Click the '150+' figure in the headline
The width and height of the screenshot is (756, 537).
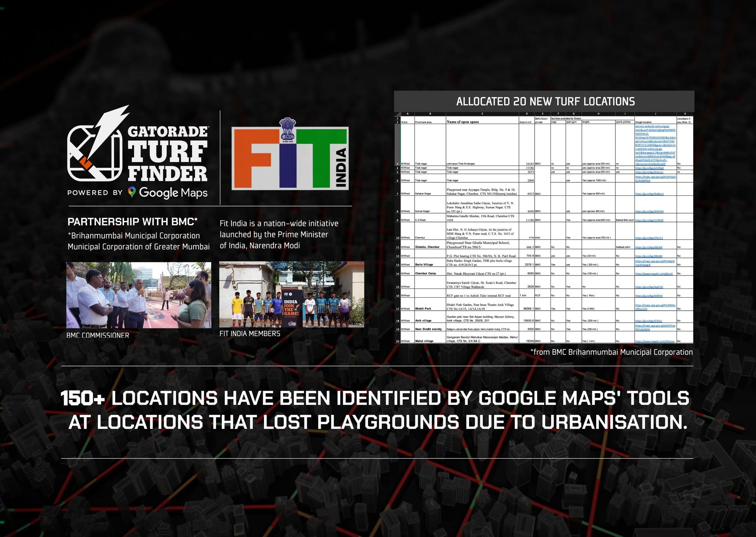(x=82, y=399)
